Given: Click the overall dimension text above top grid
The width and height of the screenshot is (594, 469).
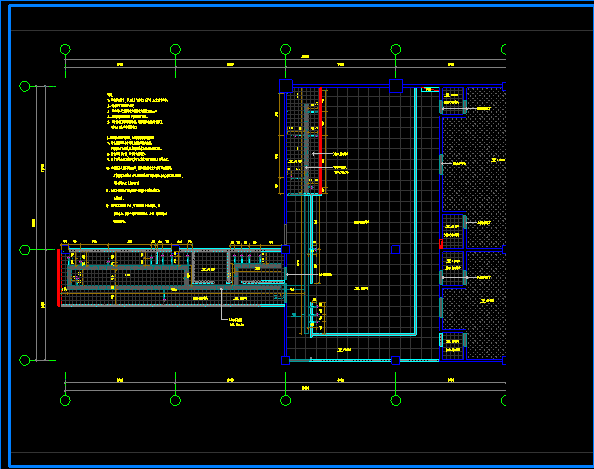Looking at the screenshot, I should 305,56.
